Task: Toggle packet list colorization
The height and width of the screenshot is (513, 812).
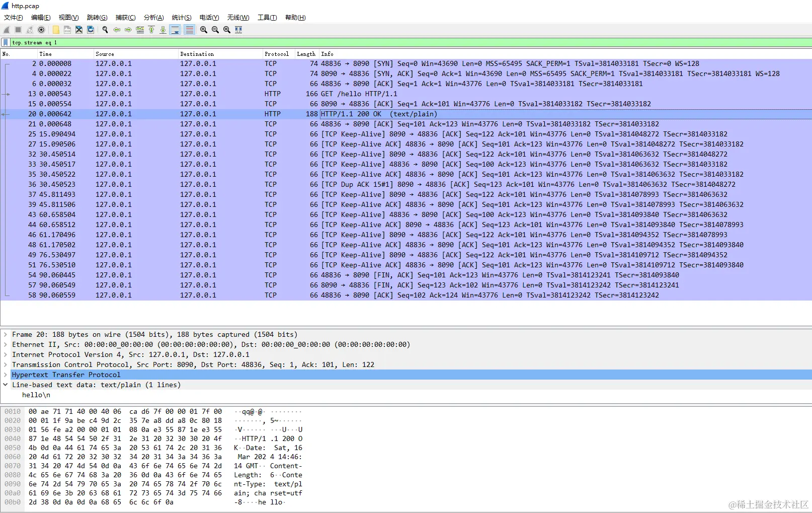Action: coord(189,30)
